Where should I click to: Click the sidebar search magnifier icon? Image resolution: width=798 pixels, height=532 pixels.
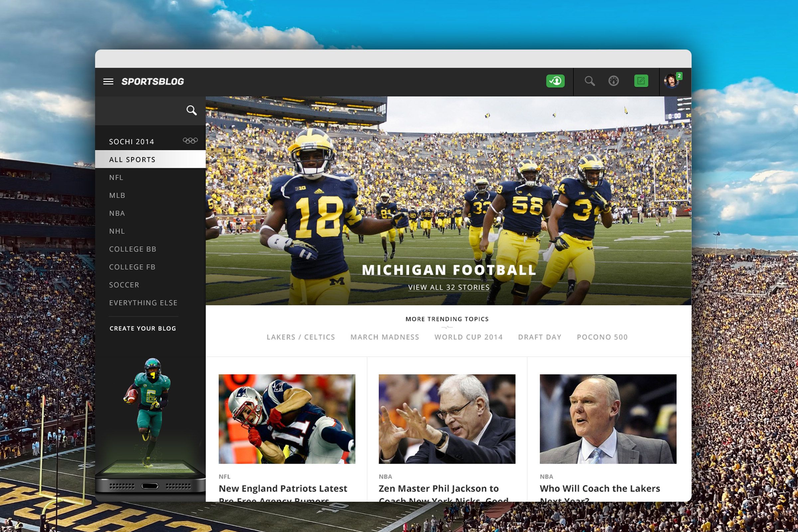[x=192, y=110]
